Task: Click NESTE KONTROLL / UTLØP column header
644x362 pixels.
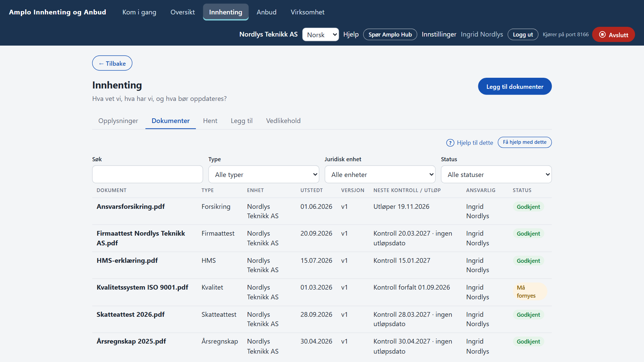Action: [407, 190]
